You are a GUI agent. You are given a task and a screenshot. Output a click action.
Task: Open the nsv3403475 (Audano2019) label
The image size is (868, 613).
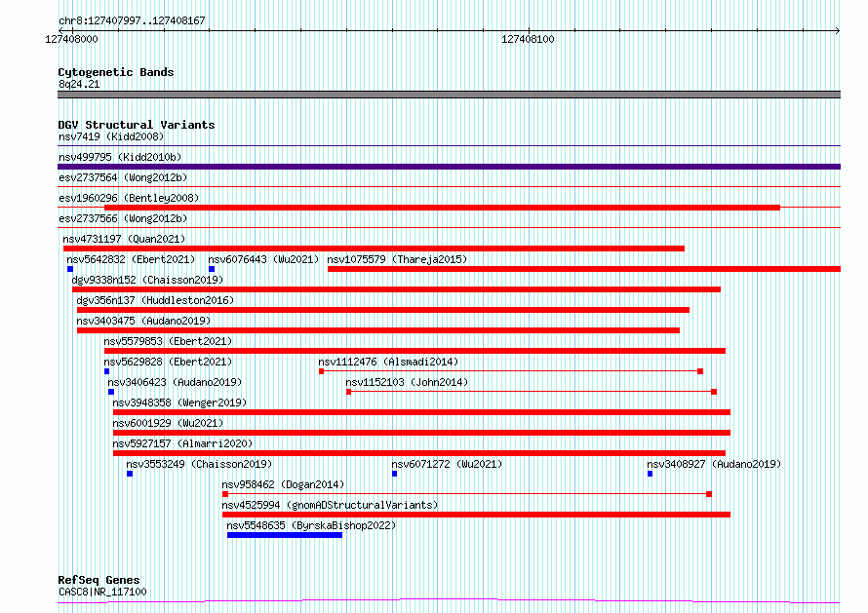tap(143, 321)
